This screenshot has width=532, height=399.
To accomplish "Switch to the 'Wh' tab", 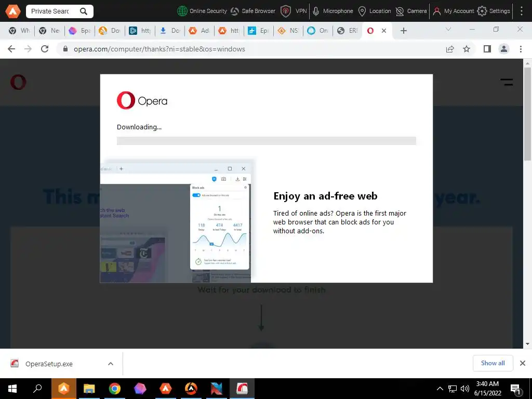I will [x=19, y=31].
